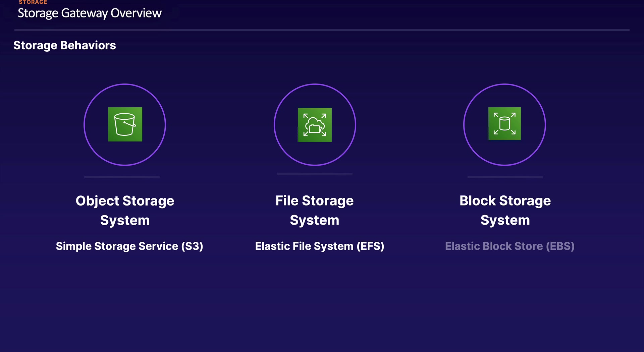Image resolution: width=644 pixels, height=352 pixels.
Task: Click the Storage Behaviors heading
Action: coord(64,45)
